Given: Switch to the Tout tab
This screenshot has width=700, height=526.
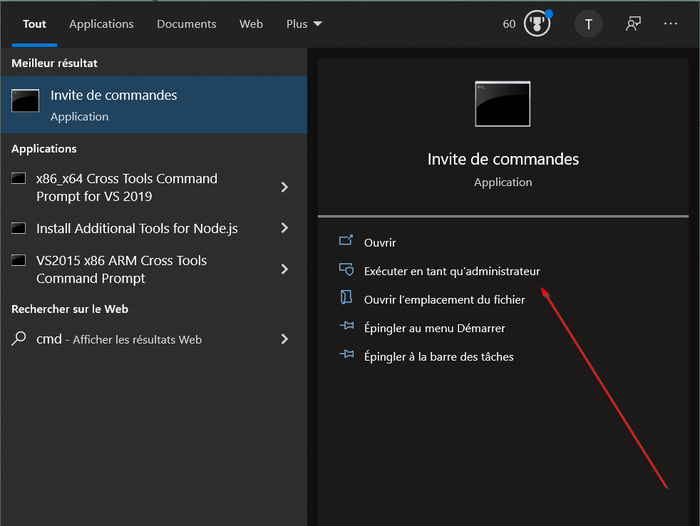Looking at the screenshot, I should pos(34,24).
